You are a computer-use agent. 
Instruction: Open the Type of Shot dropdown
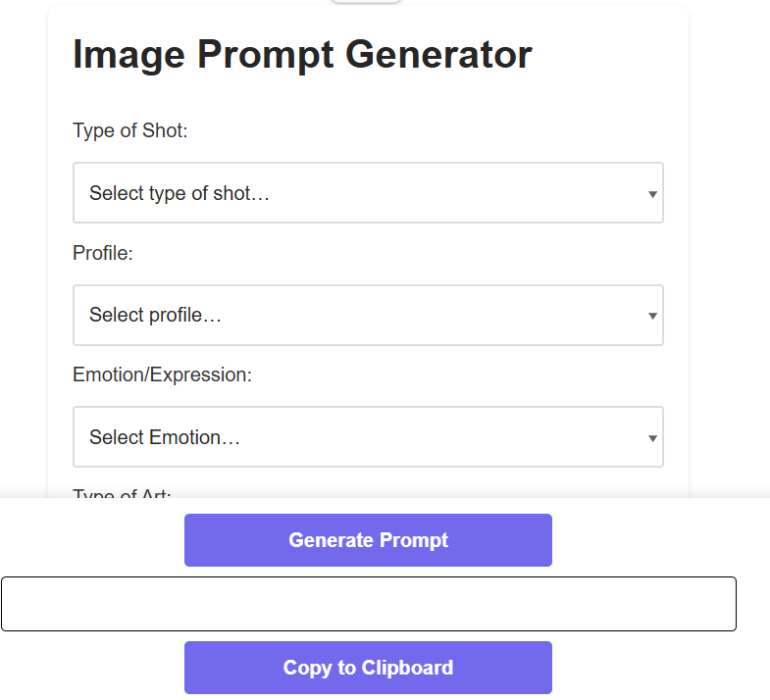pyautogui.click(x=368, y=193)
